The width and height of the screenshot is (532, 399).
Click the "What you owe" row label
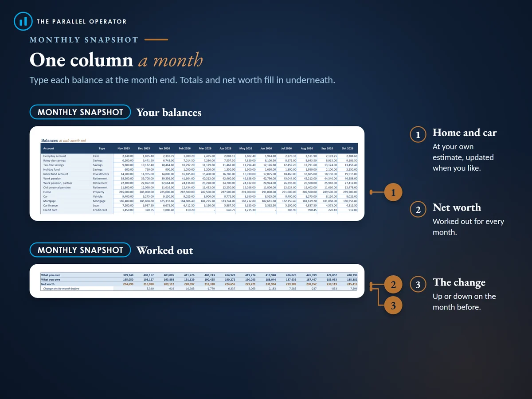click(x=51, y=279)
